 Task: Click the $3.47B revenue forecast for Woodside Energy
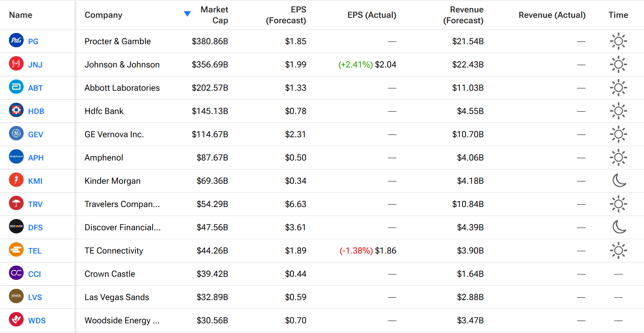click(x=470, y=320)
